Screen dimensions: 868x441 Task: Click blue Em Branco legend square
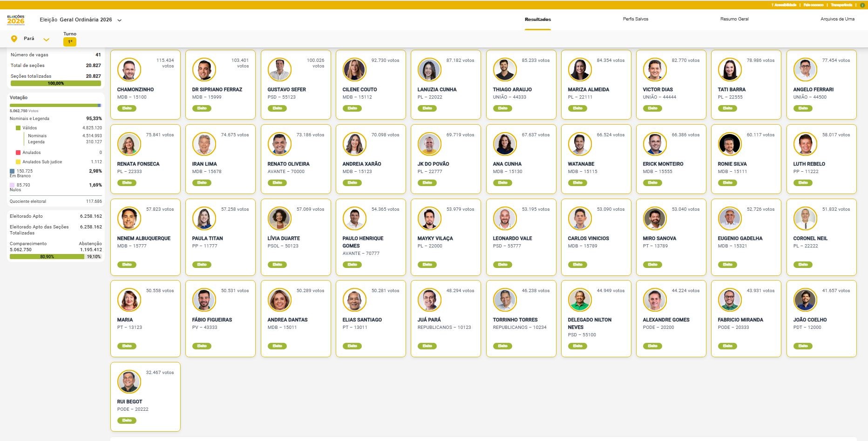coord(12,171)
